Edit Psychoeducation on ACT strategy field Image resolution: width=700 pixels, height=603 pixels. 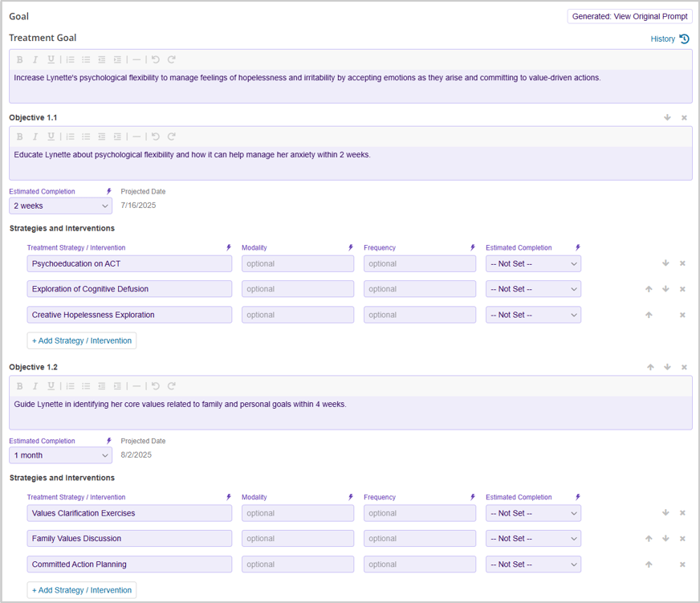(129, 264)
